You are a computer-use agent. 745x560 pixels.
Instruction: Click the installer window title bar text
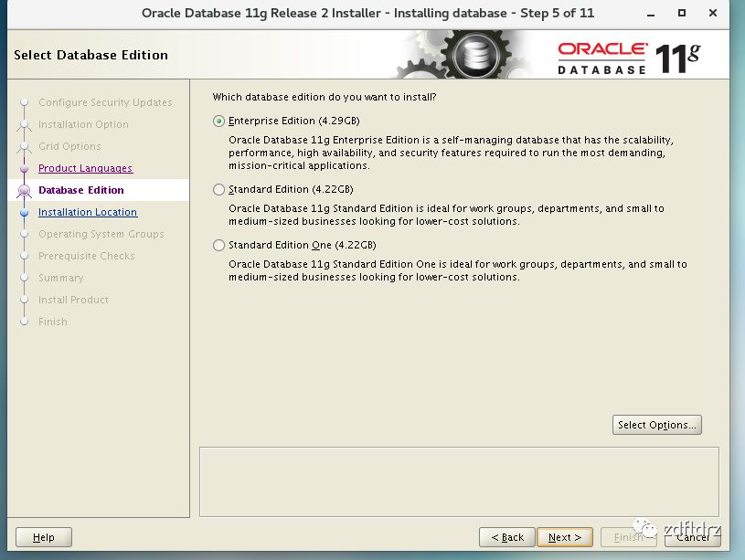[x=367, y=14]
